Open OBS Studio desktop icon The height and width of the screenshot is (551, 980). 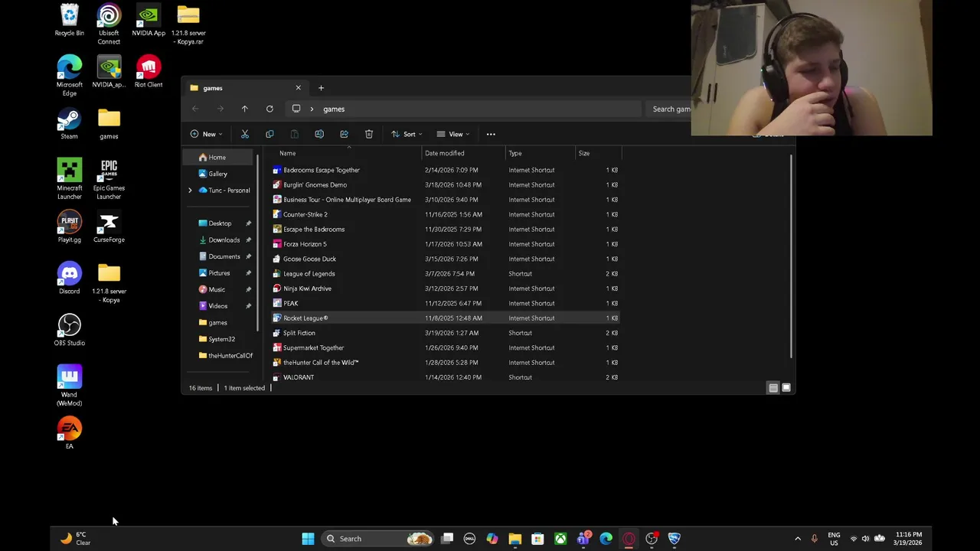tap(69, 330)
